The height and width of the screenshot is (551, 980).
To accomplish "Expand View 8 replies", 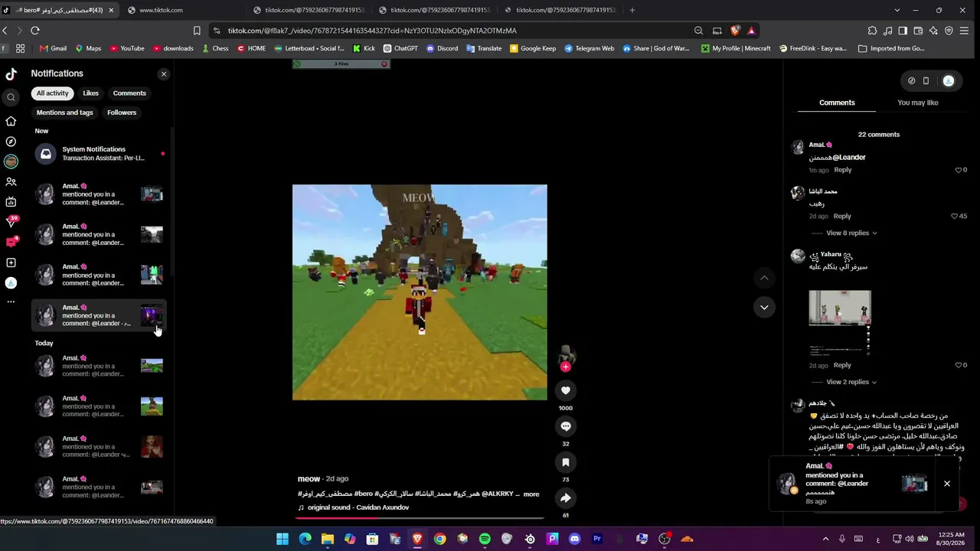I will [x=851, y=233].
